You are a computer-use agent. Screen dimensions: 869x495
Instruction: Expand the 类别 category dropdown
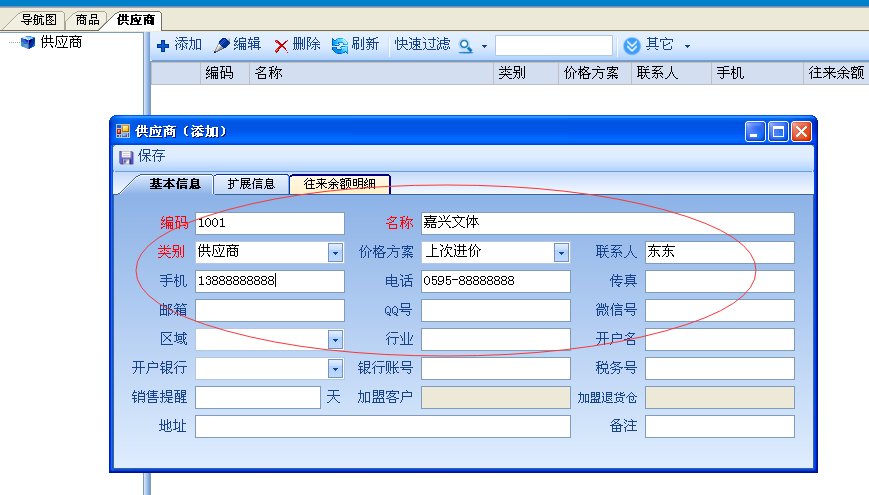[335, 253]
